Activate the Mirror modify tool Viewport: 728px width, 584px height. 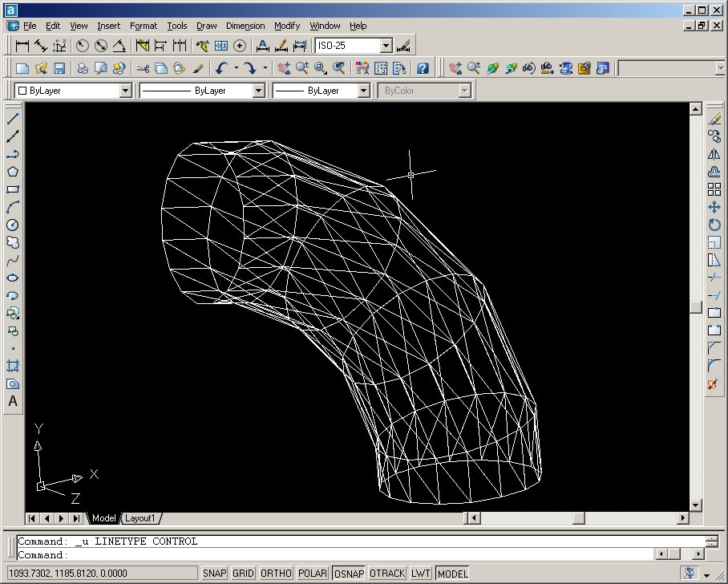(x=714, y=154)
